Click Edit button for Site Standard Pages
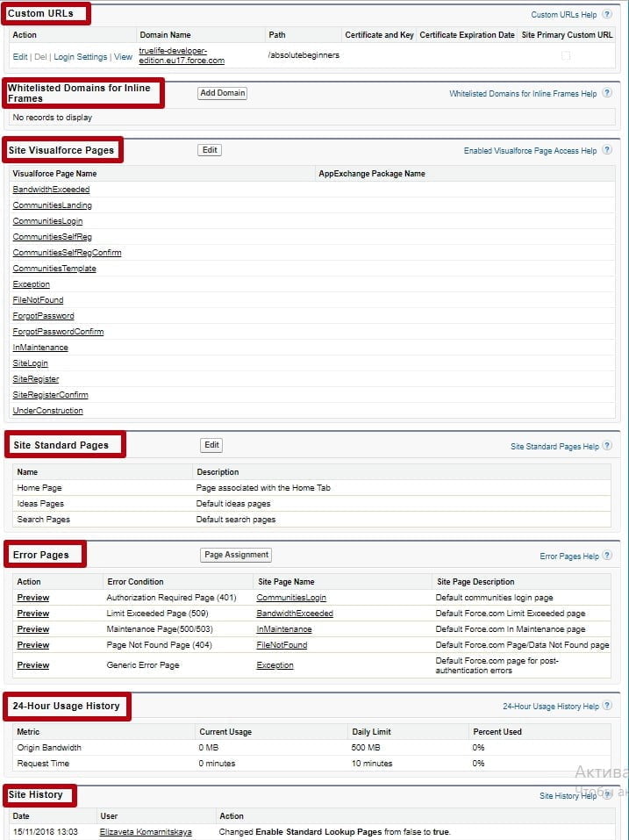 point(211,445)
